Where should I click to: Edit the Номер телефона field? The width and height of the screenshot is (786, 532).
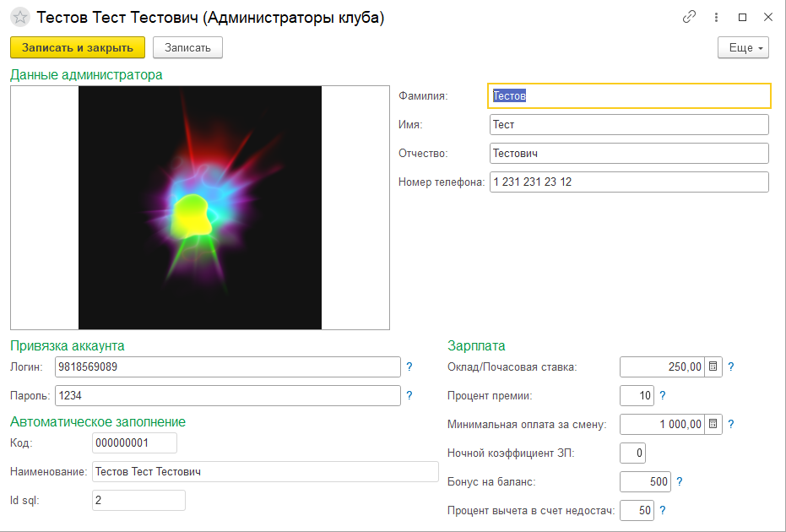pyautogui.click(x=629, y=182)
